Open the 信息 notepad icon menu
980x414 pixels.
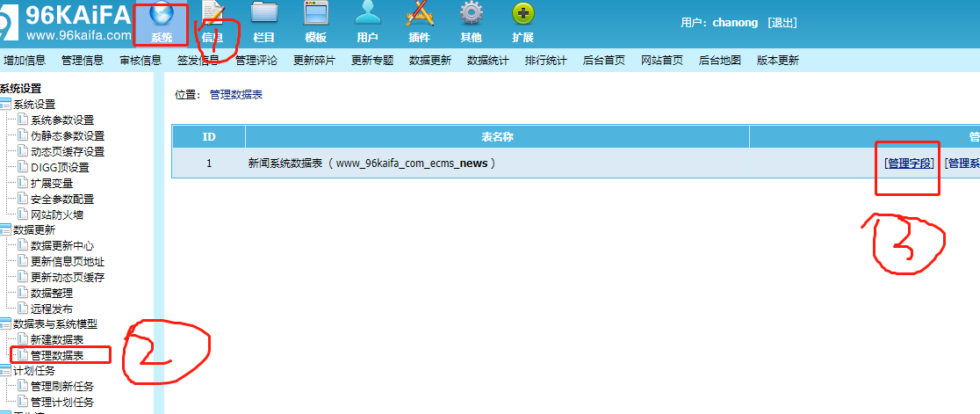[213, 23]
